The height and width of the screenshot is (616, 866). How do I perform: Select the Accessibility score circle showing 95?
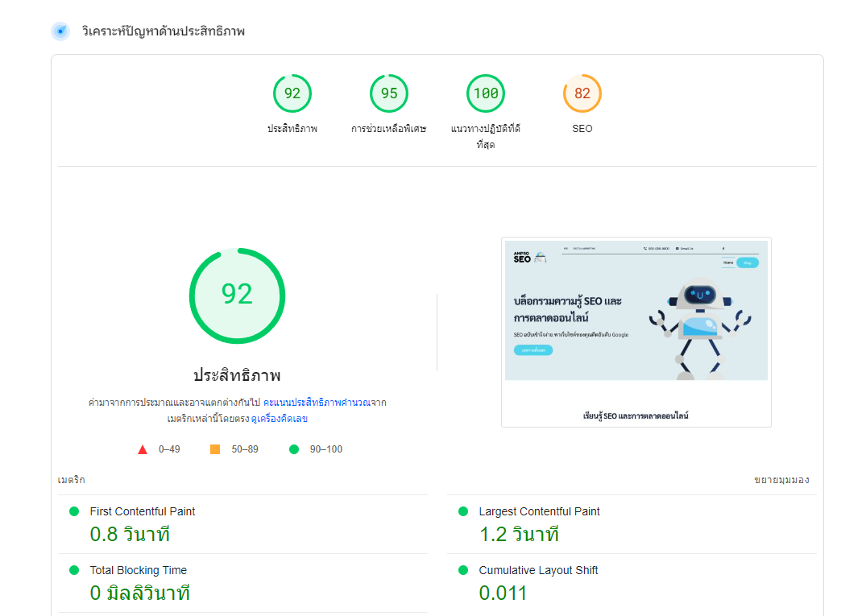pyautogui.click(x=389, y=93)
